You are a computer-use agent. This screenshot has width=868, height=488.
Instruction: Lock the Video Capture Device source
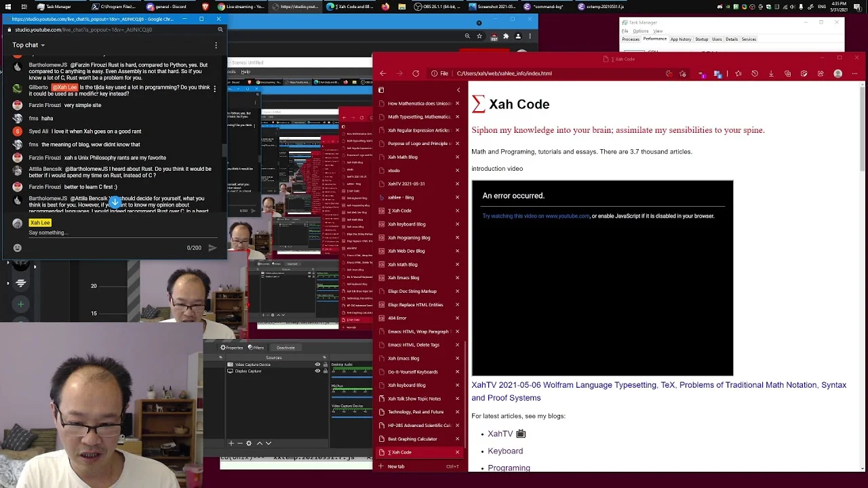(x=325, y=365)
